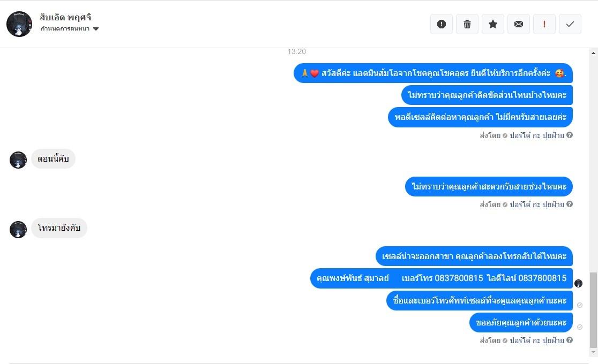Click help icon beside first 'ส่งโดย' label
This screenshot has width=598, height=364.
pos(570,135)
